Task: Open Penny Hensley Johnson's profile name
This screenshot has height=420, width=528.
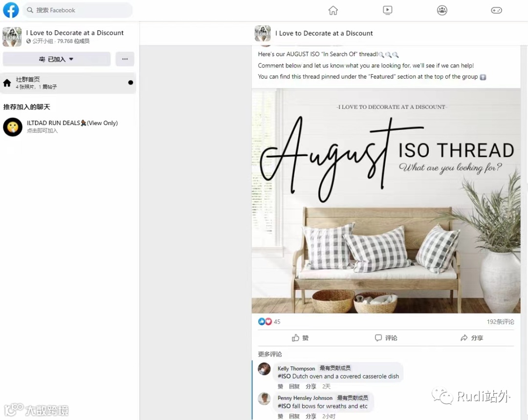Action: tap(305, 398)
